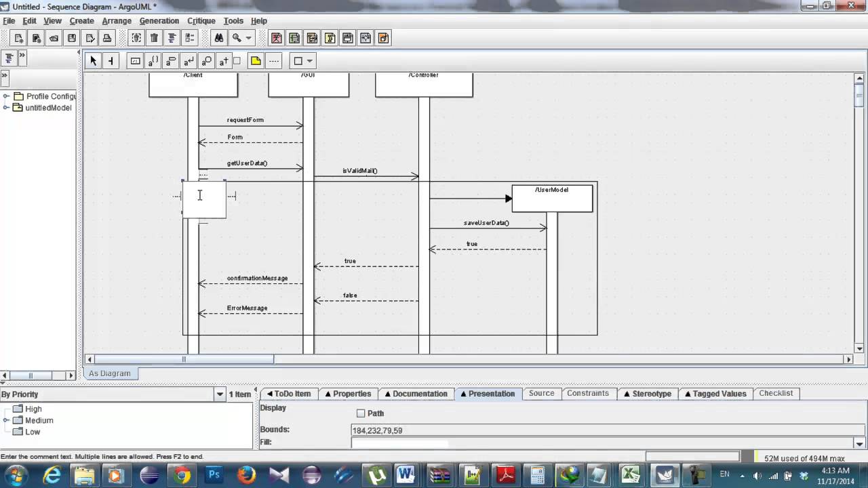The height and width of the screenshot is (488, 868).
Task: Switch to the Tagged Values tab
Action: (715, 394)
